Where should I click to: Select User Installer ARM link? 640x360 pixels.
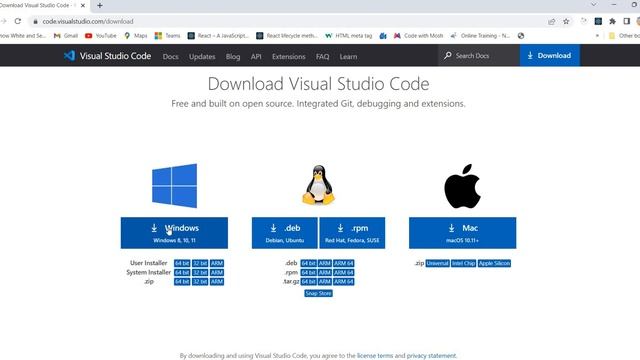[x=217, y=263]
